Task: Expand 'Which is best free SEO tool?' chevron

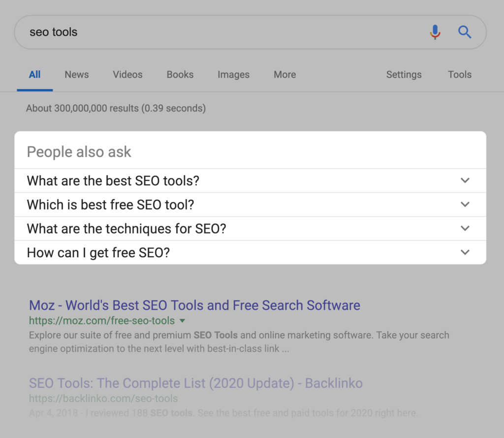Action: click(x=465, y=204)
